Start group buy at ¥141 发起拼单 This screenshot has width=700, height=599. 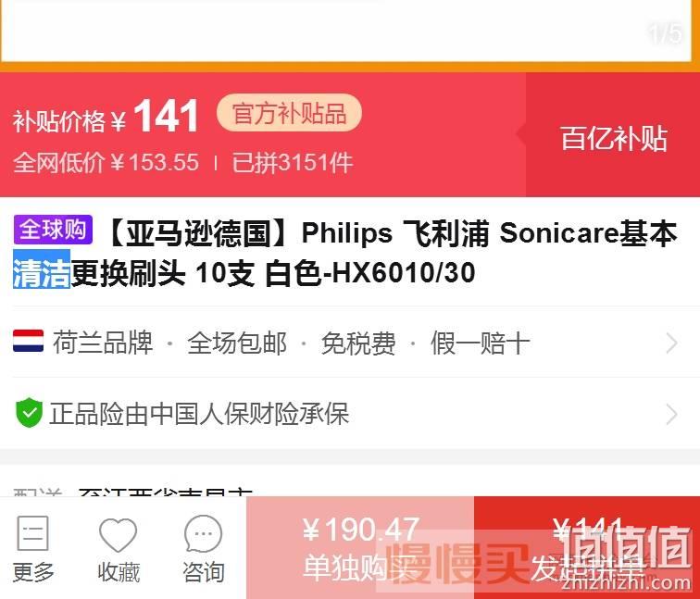point(587,548)
